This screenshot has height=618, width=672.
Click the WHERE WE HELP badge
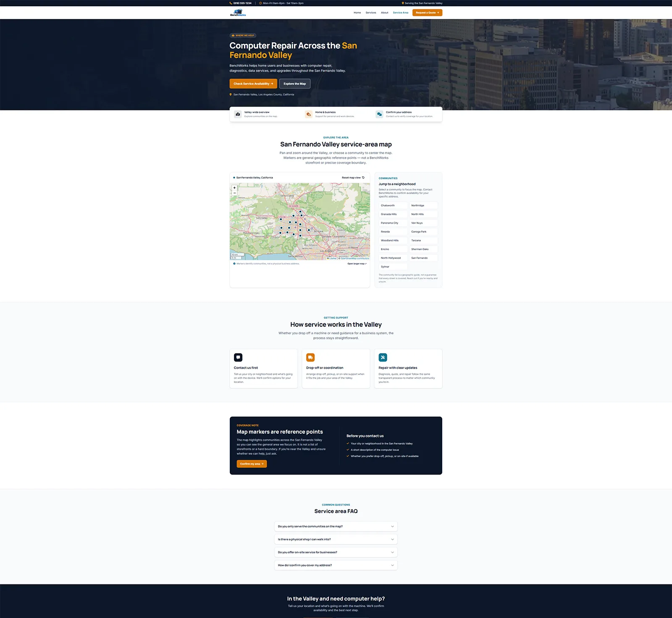pos(243,36)
